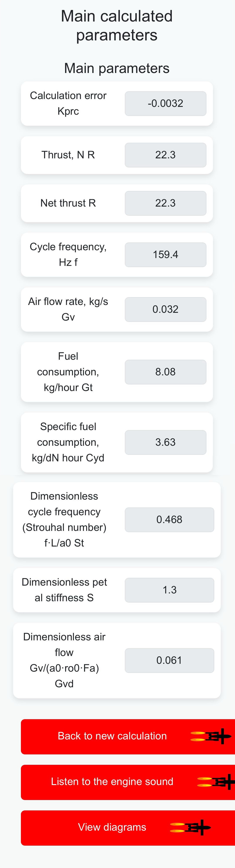Click the Main parameters subheading

[117, 68]
